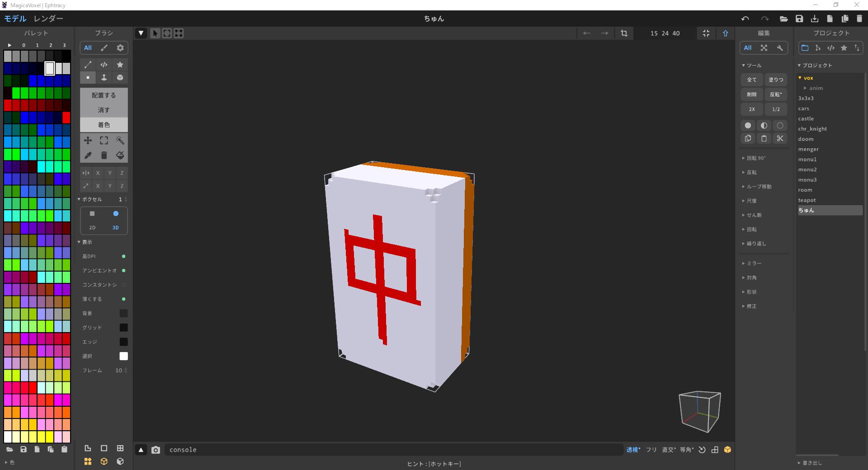Click the camera screenshot icon
Viewport: 868px width, 470px height.
pyautogui.click(x=156, y=450)
